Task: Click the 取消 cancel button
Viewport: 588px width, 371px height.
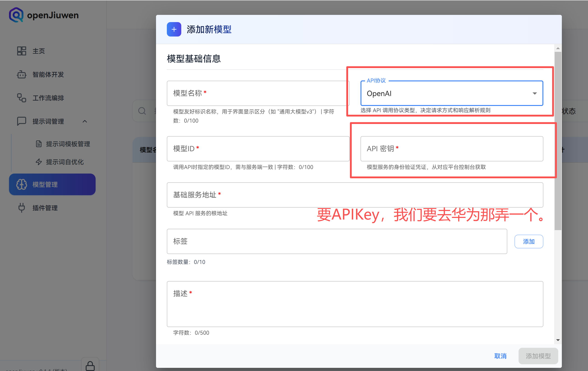Action: click(500, 356)
